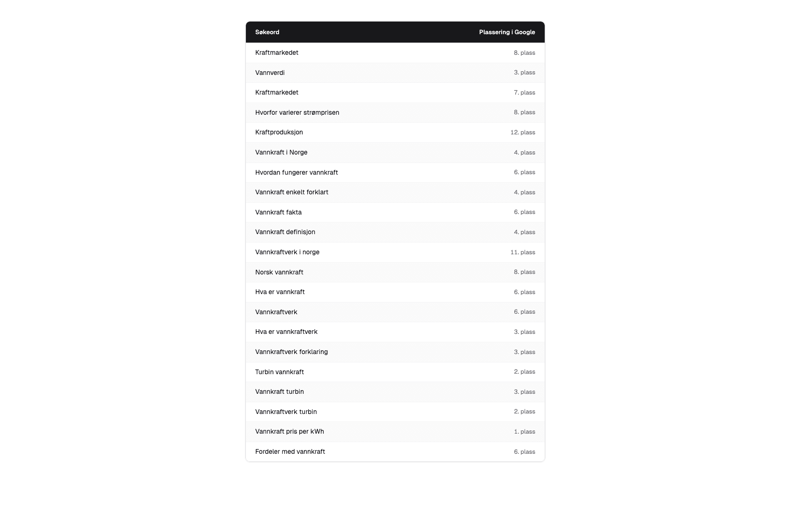Select the Hvorfor varierer strømprisen keyword
792x532 pixels.
297,112
